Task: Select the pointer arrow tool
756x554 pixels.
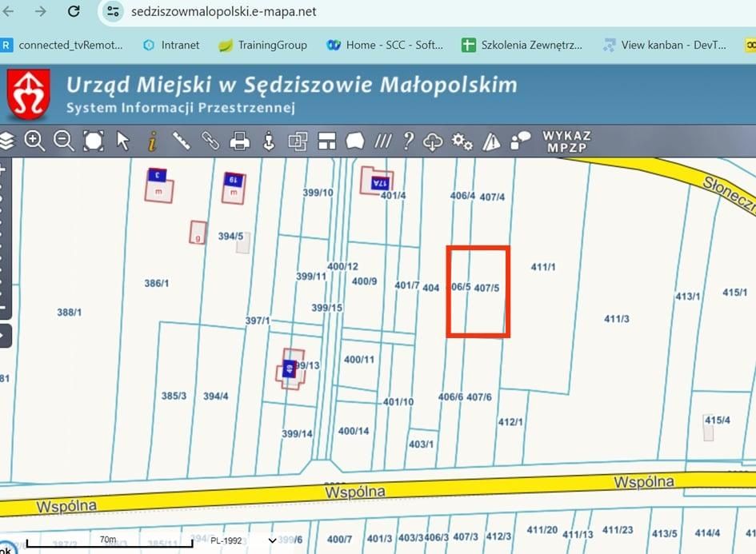Action: [122, 141]
